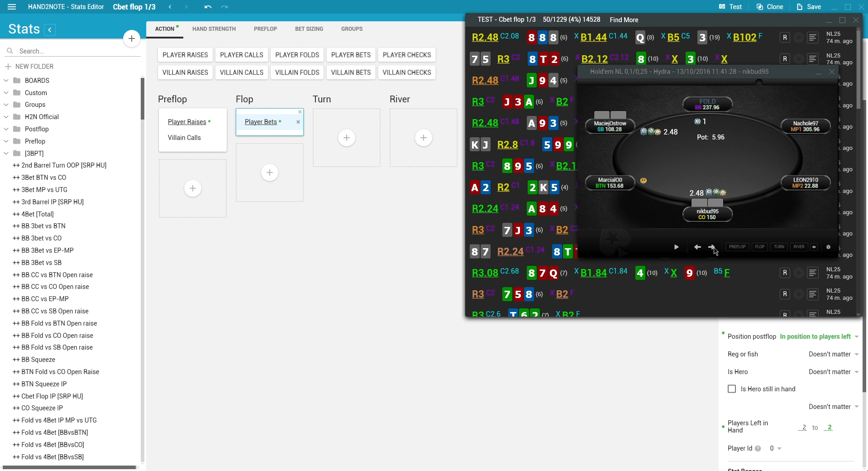Image resolution: width=868 pixels, height=471 pixels.
Task: Open the hamburger main menu
Action: pos(12,7)
